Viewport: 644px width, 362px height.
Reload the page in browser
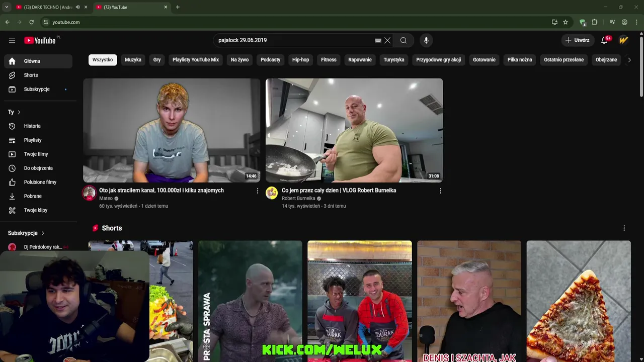(31, 22)
